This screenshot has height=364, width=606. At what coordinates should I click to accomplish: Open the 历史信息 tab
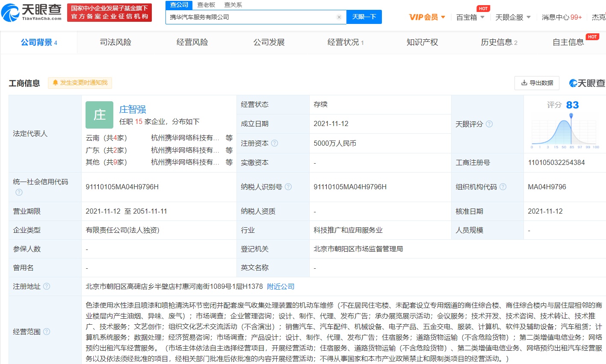tap(499, 42)
